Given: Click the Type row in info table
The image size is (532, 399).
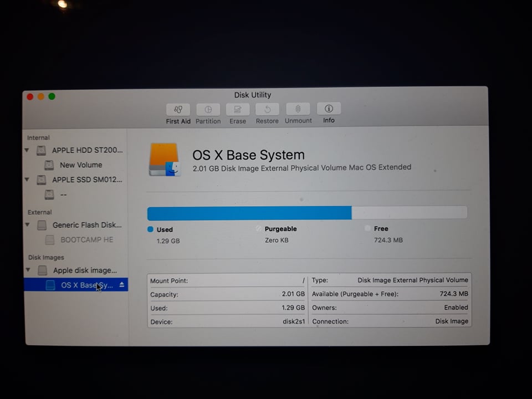Looking at the screenshot, I should (x=390, y=280).
